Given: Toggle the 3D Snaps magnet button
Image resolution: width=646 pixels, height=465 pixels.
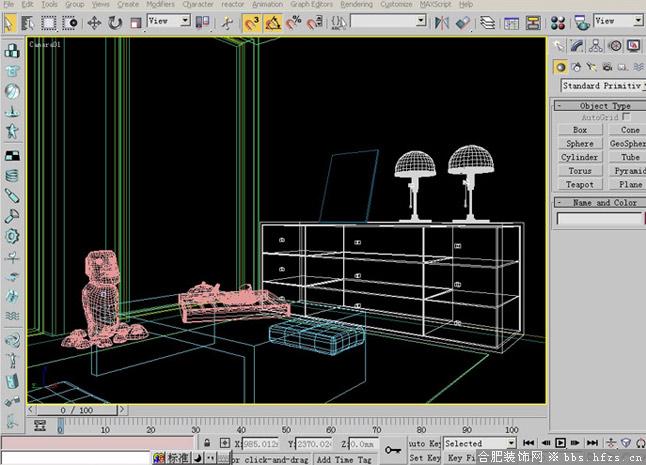Looking at the screenshot, I should click(x=251, y=23).
